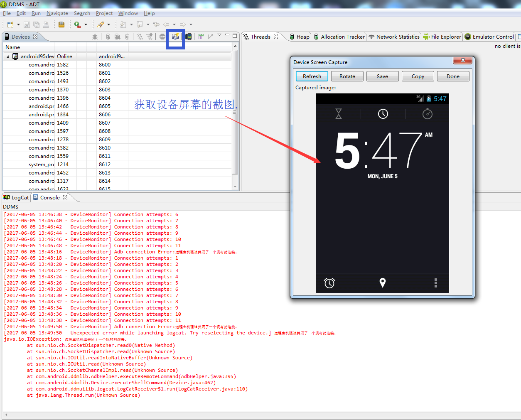Run the External Tools launch icon
The width and height of the screenshot is (521, 420).
click(x=78, y=25)
